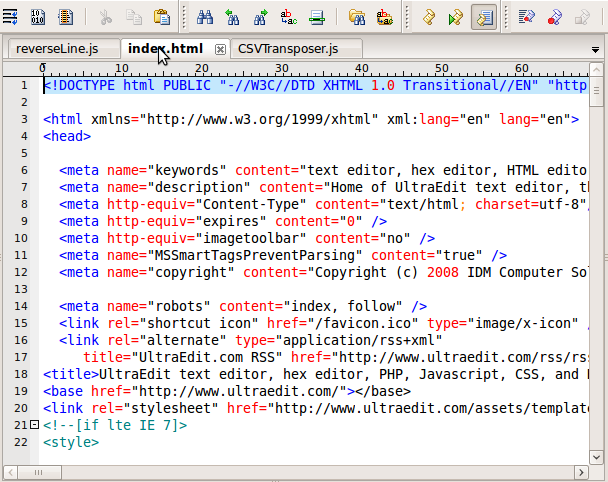Viewport: 608px width, 482px height.
Task: Click the vertical scrollbar thumb
Action: point(596,91)
